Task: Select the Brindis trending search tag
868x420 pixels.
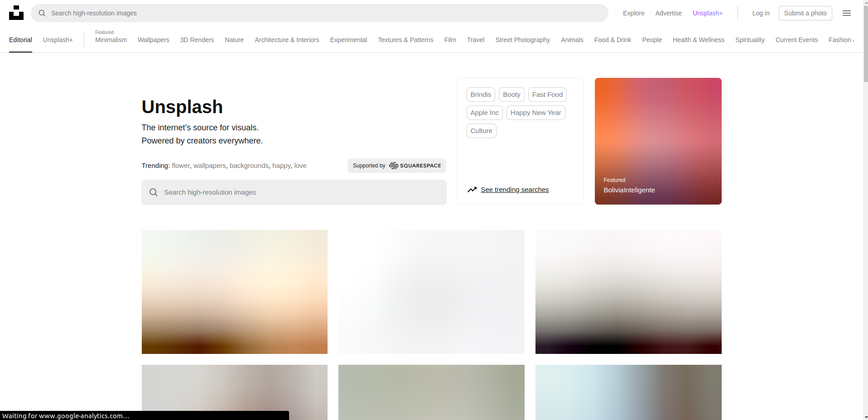Action: 481,95
